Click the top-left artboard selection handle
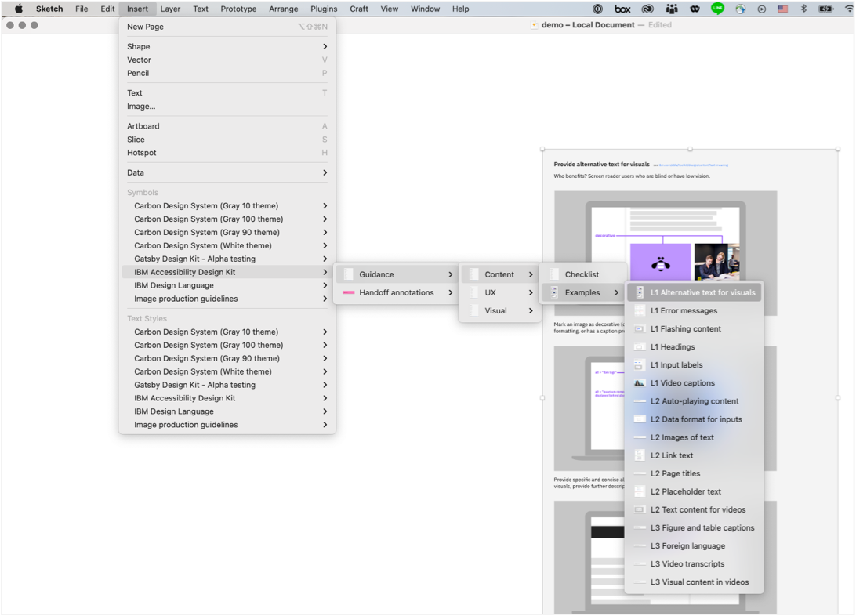Viewport: 856px width, 616px height. click(x=542, y=149)
